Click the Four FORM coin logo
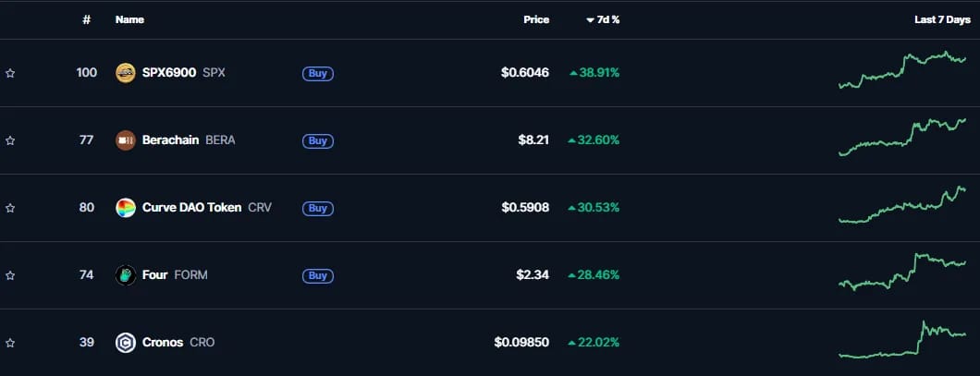Image resolution: width=980 pixels, height=376 pixels. 126,275
